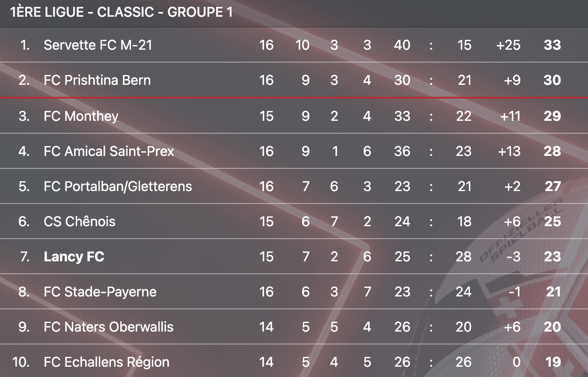Click Servette's 33 points total
This screenshot has height=377, width=588.
[x=552, y=45]
